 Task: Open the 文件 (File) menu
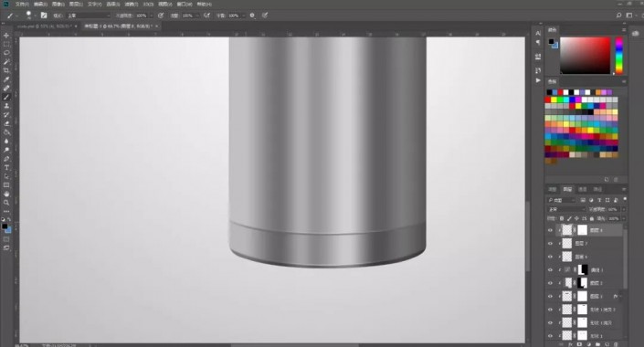pos(22,4)
